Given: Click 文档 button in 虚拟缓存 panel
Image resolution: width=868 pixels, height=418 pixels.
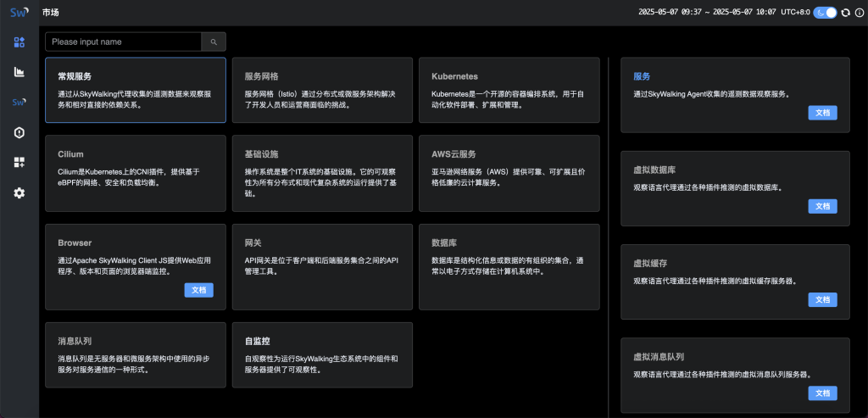Looking at the screenshot, I should coord(822,299).
